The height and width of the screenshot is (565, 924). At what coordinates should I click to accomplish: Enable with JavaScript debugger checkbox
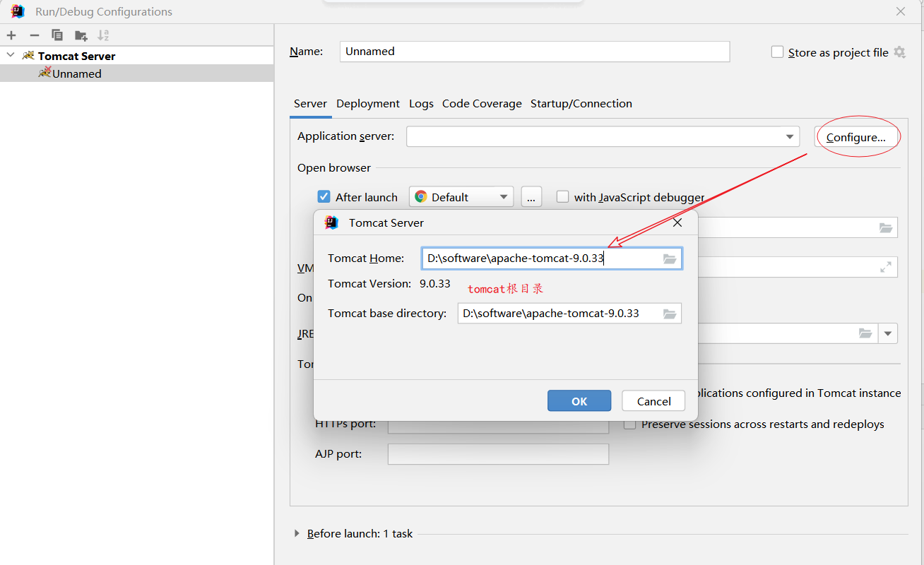click(562, 197)
